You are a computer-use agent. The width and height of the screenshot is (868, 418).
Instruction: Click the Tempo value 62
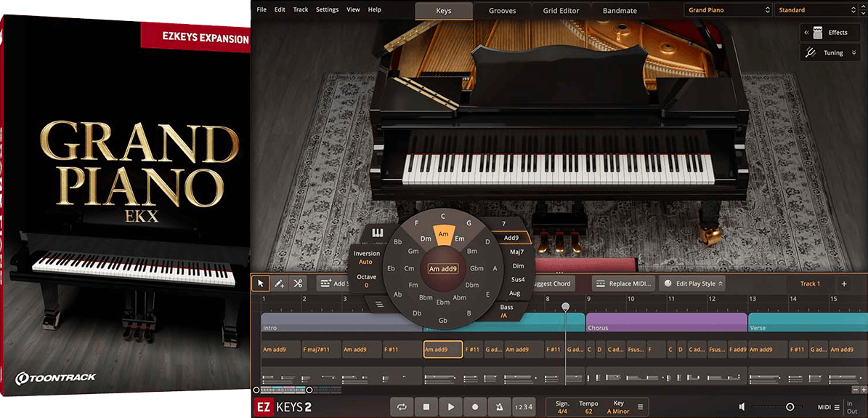coord(588,411)
